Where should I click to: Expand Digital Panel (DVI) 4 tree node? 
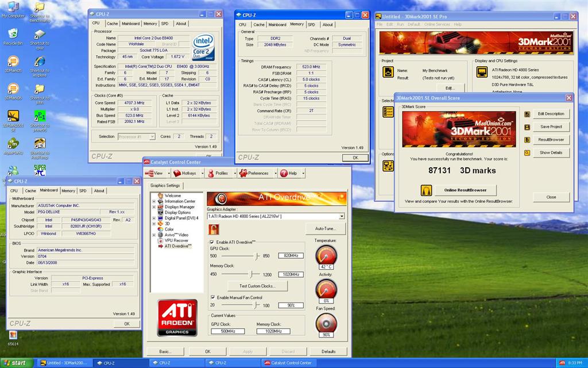point(154,218)
